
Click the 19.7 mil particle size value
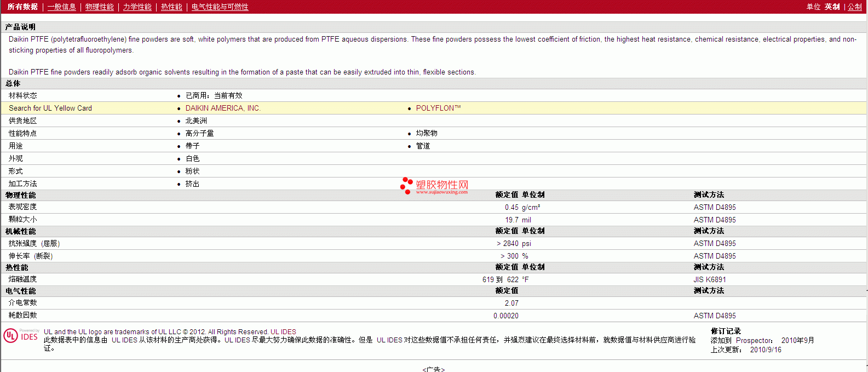(x=518, y=220)
